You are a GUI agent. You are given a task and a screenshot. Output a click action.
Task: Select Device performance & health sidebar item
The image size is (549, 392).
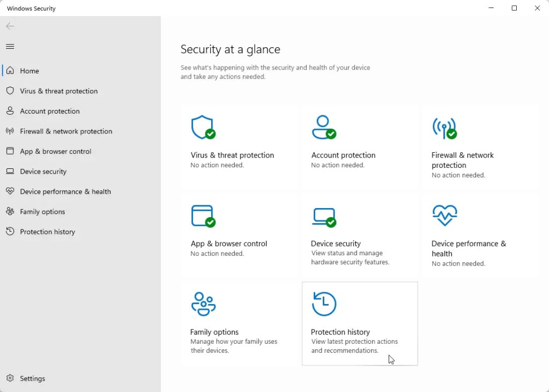65,191
